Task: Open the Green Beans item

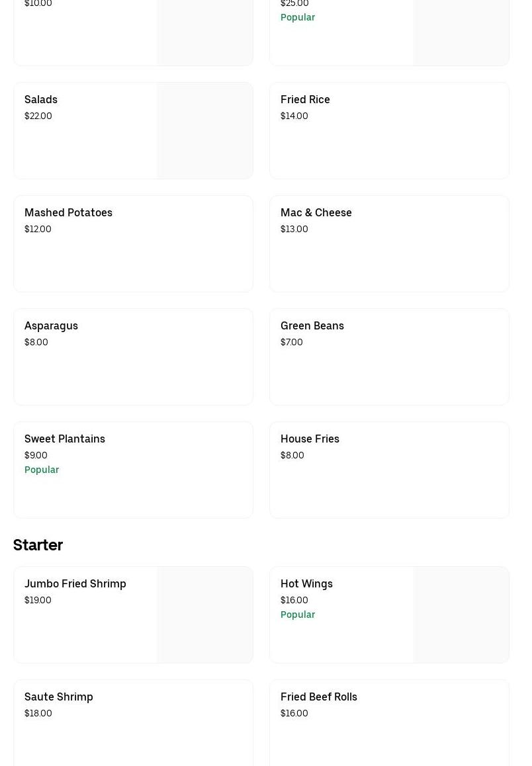Action: pos(312,325)
